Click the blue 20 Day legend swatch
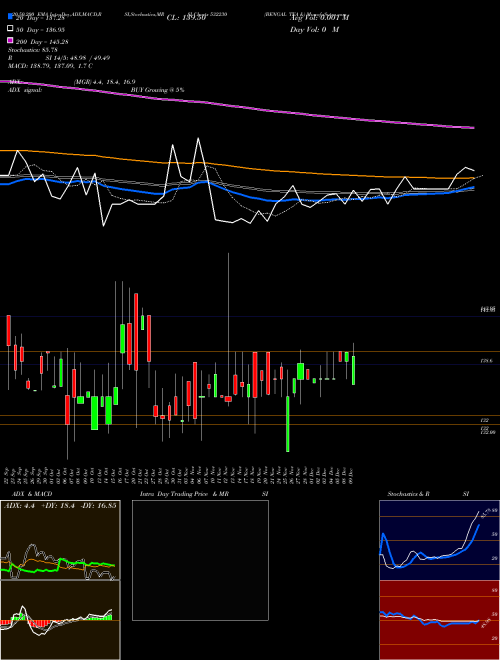The width and height of the screenshot is (500, 660). click(10, 17)
